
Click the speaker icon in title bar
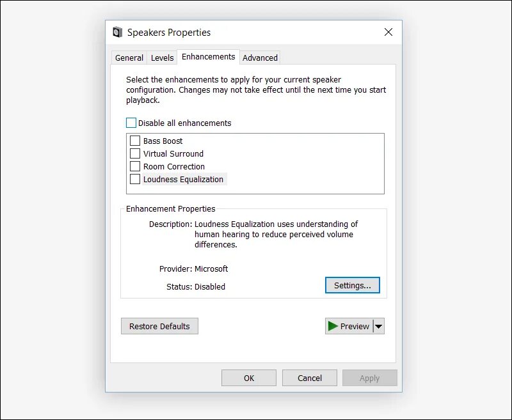(x=117, y=33)
